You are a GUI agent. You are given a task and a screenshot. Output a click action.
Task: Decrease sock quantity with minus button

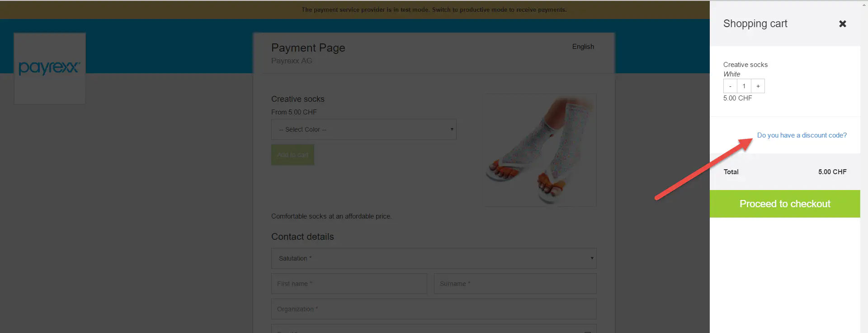click(730, 86)
